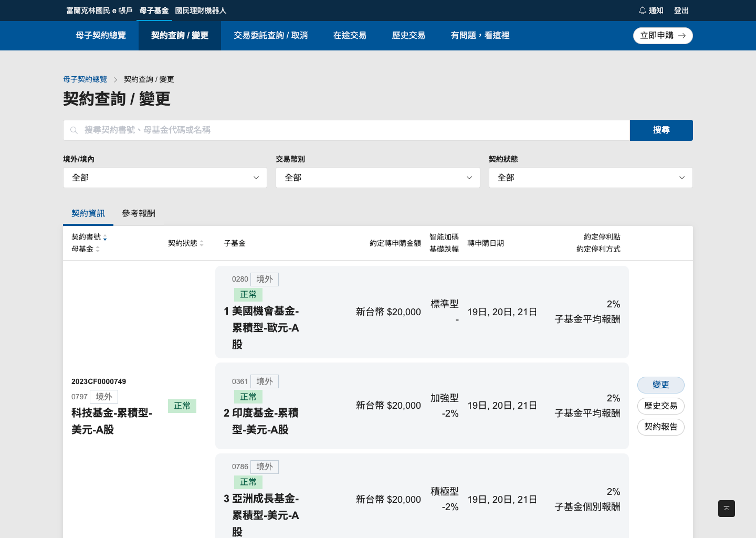Click contract number 2023CF0000749
Image resolution: width=756 pixels, height=538 pixels.
pos(99,381)
